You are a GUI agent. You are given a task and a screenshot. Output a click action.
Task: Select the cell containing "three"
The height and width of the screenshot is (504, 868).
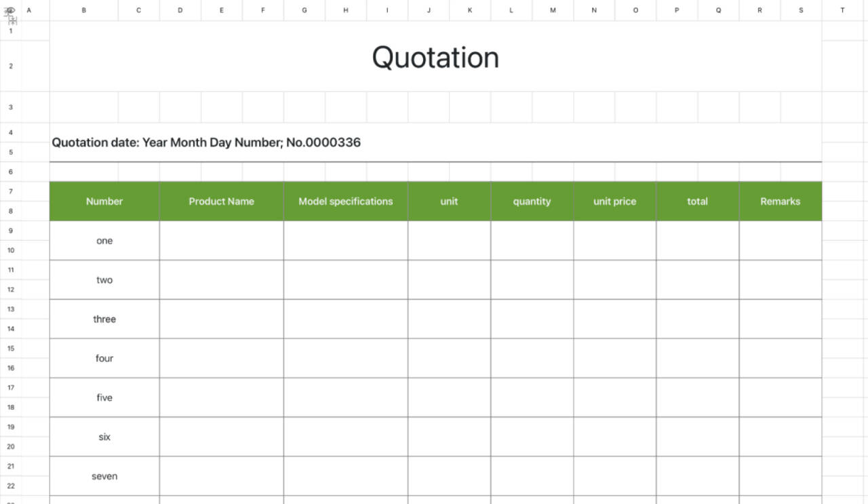point(104,319)
